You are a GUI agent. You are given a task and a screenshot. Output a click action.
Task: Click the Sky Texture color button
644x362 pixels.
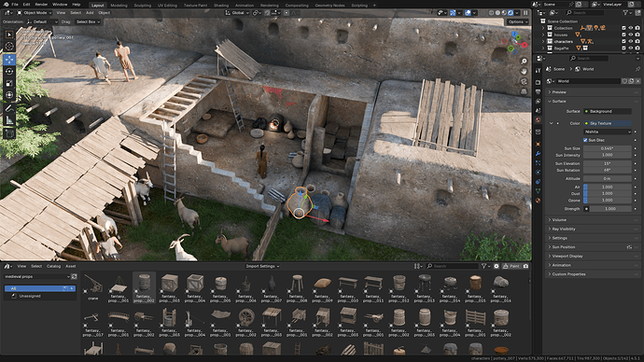click(x=607, y=123)
